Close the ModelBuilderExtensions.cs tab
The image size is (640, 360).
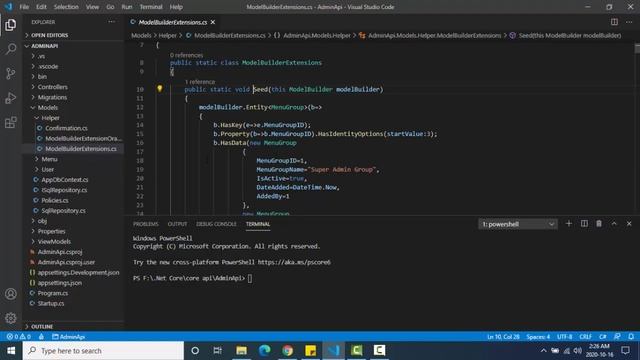[213, 22]
